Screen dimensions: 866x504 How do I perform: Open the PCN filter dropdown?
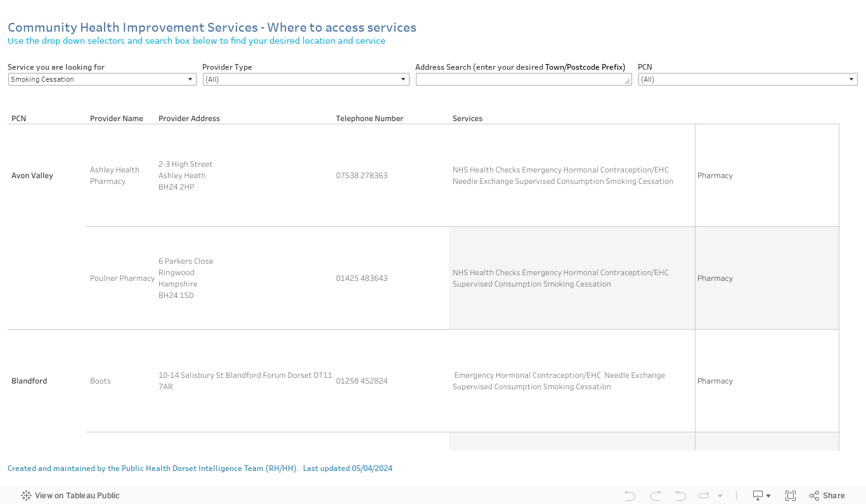pos(748,79)
